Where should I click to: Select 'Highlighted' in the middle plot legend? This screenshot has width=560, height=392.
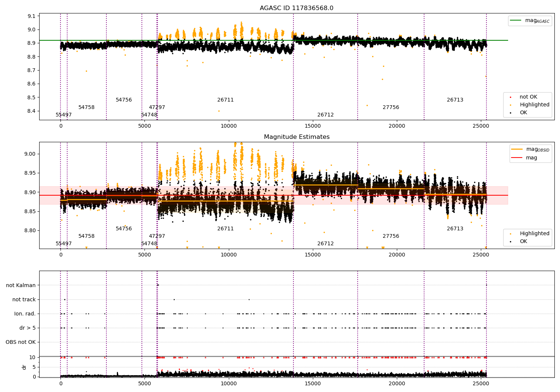pos(534,234)
